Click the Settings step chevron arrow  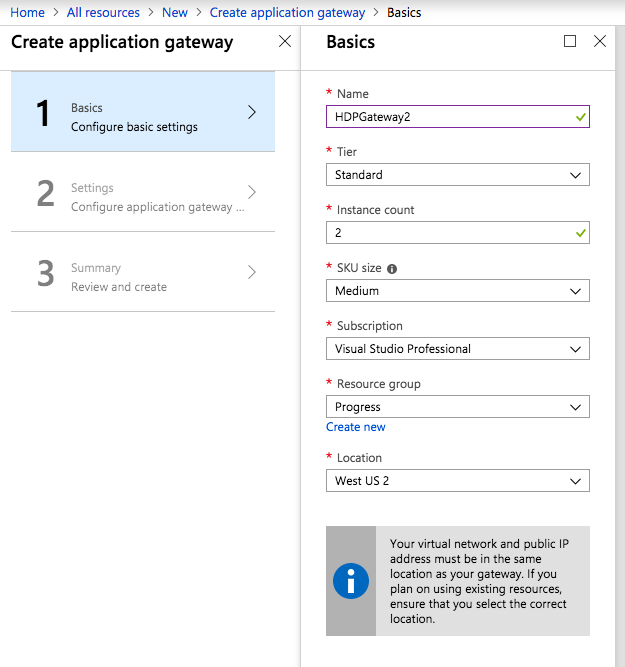point(252,192)
